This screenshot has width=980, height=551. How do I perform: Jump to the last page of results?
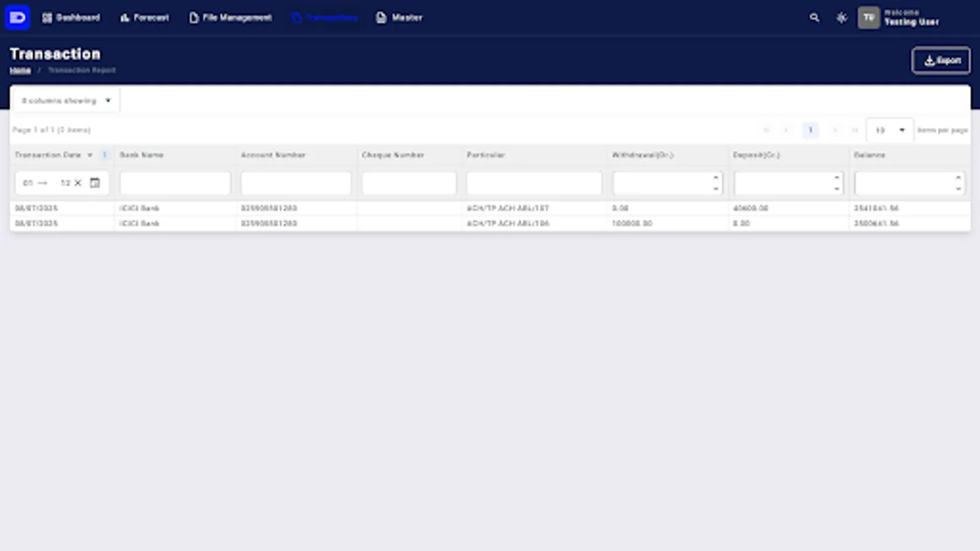point(854,130)
